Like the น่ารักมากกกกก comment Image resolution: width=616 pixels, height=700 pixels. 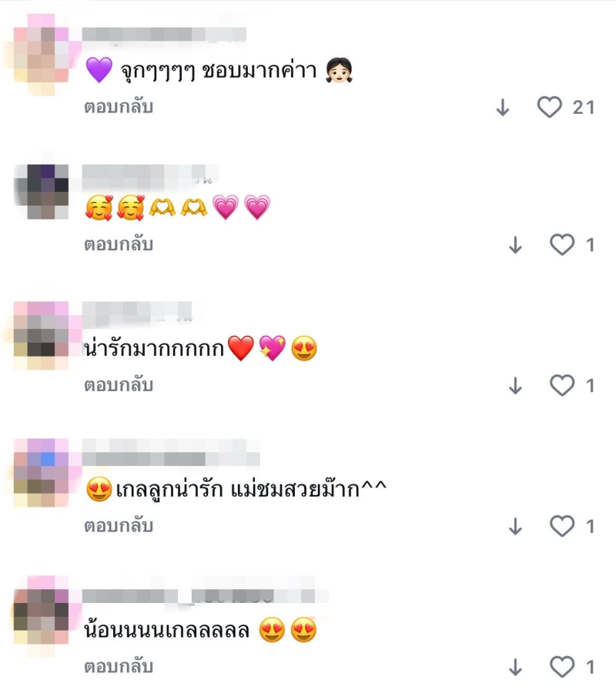coord(561,385)
